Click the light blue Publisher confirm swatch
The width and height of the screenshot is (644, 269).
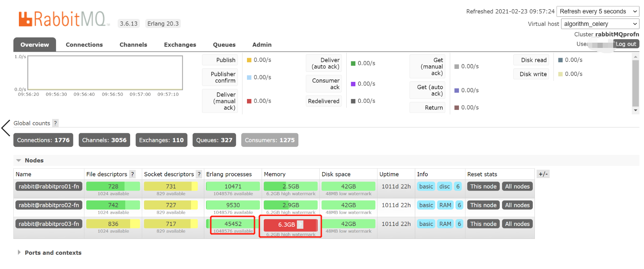click(249, 77)
